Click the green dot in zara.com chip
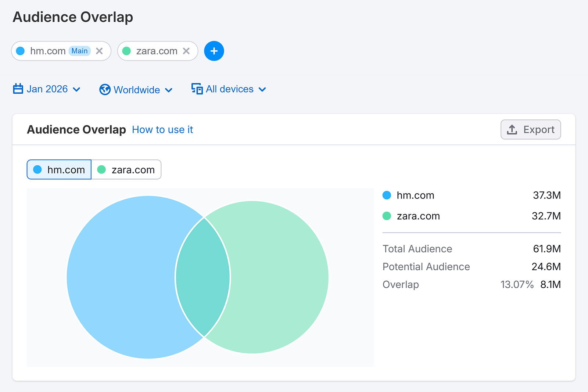This screenshot has height=392, width=588. (126, 51)
